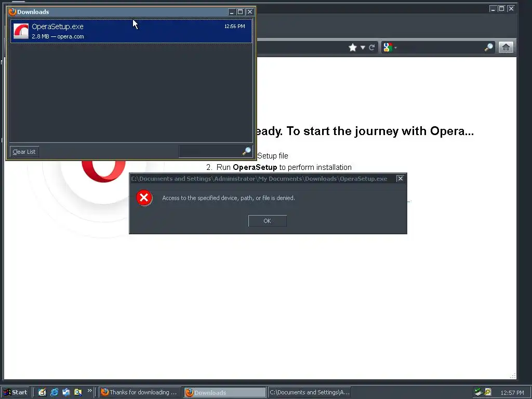Click the Firefox window resize grip

(513, 376)
